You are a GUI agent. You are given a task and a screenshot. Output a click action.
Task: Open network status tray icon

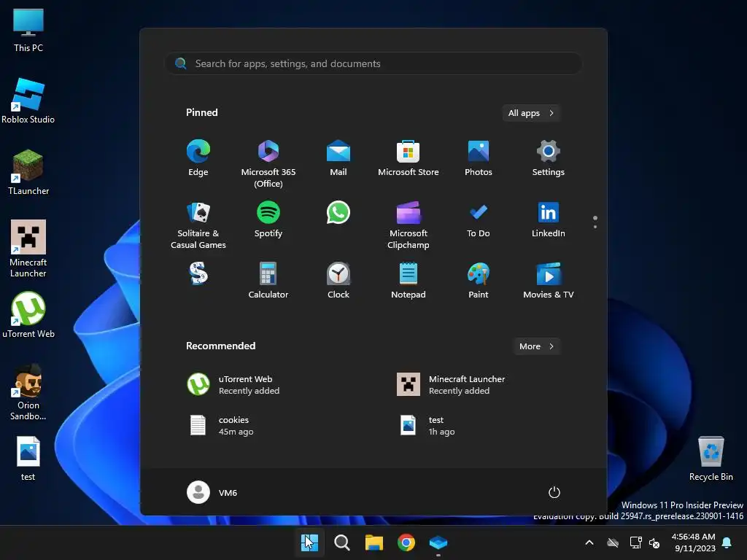click(635, 542)
